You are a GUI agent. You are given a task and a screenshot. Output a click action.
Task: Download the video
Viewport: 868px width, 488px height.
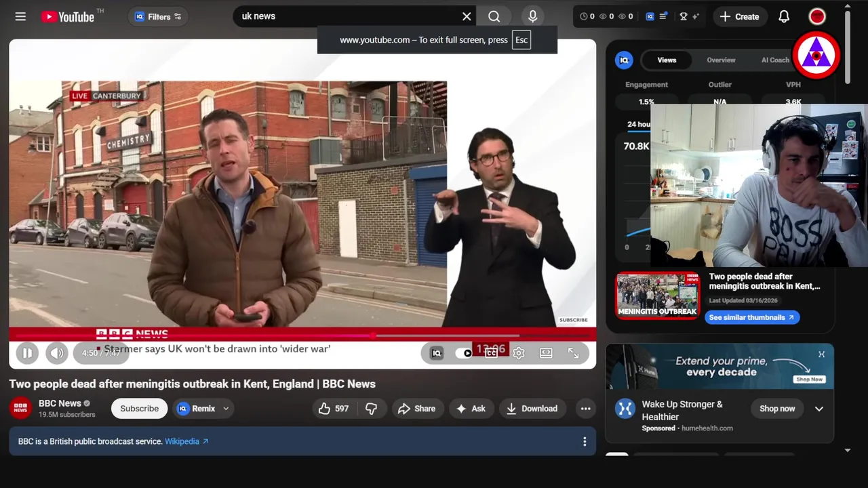[532, 408]
